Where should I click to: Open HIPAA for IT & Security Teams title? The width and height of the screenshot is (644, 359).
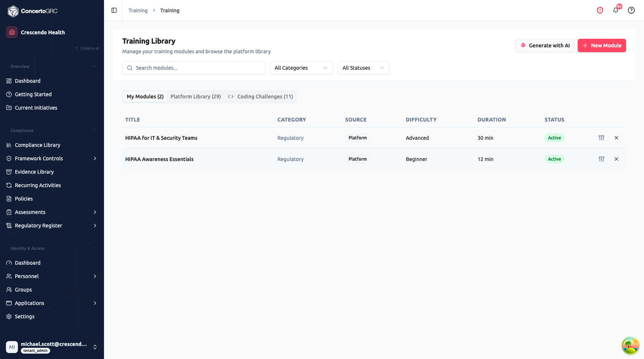pos(161,138)
